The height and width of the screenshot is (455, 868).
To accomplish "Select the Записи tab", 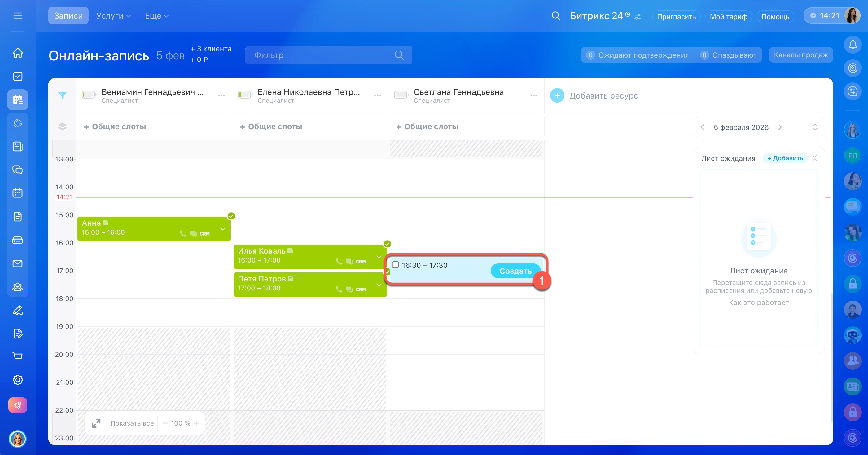I will [x=68, y=16].
